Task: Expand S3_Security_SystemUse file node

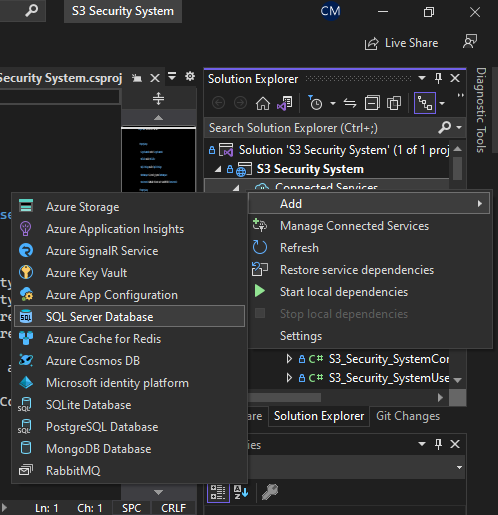Action: 289,378
